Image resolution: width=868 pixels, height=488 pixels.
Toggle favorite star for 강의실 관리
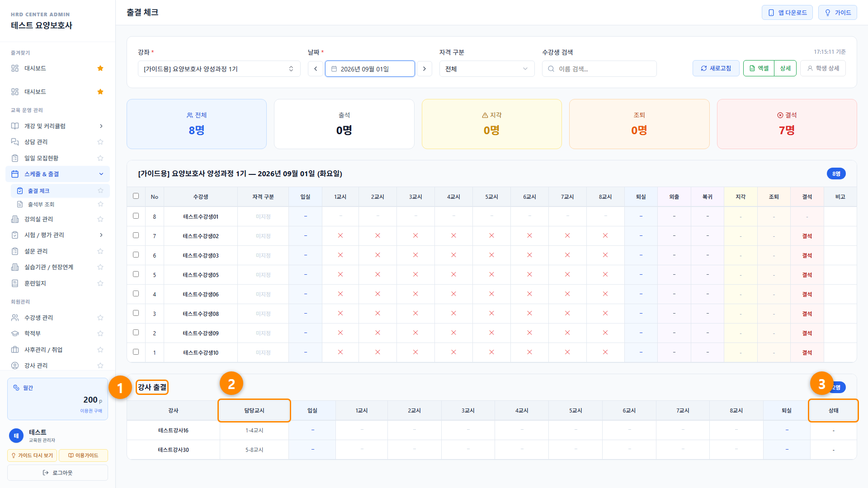(x=100, y=219)
